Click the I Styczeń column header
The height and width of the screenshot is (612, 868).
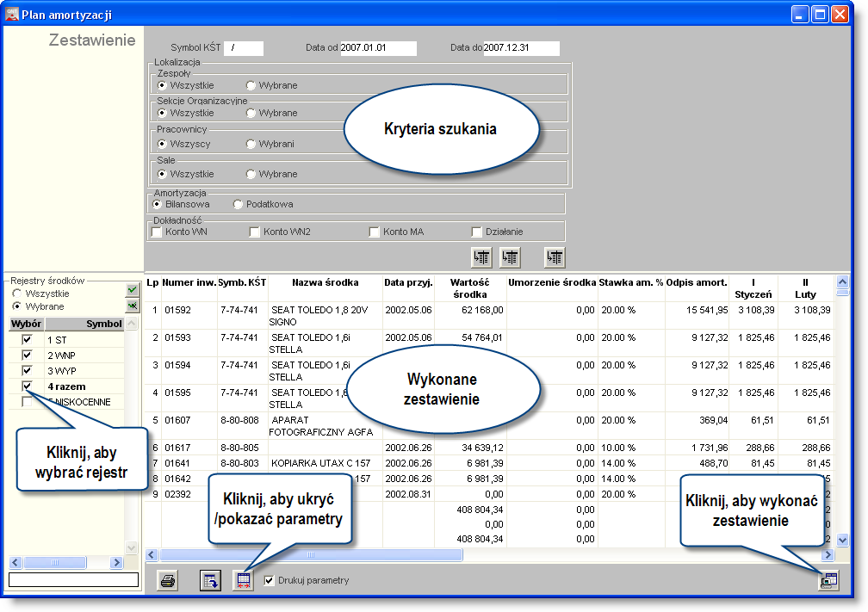(753, 288)
